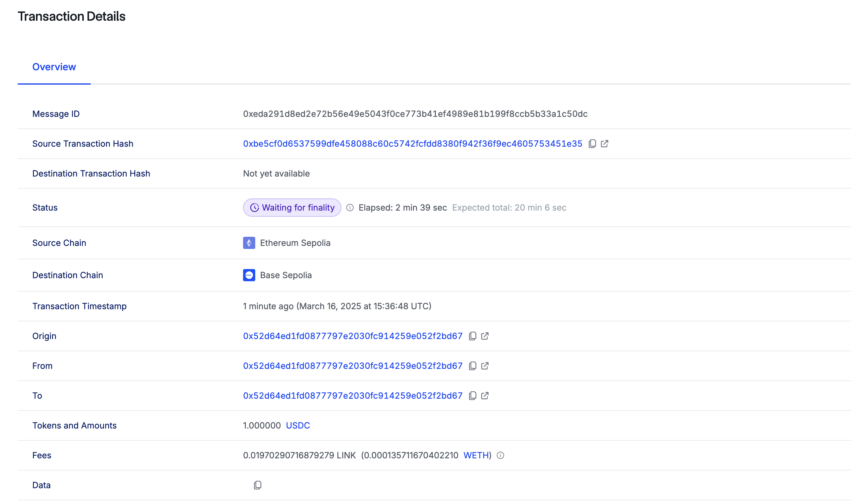Copy the Source Transaction Hash
865x504 pixels.
click(x=592, y=144)
